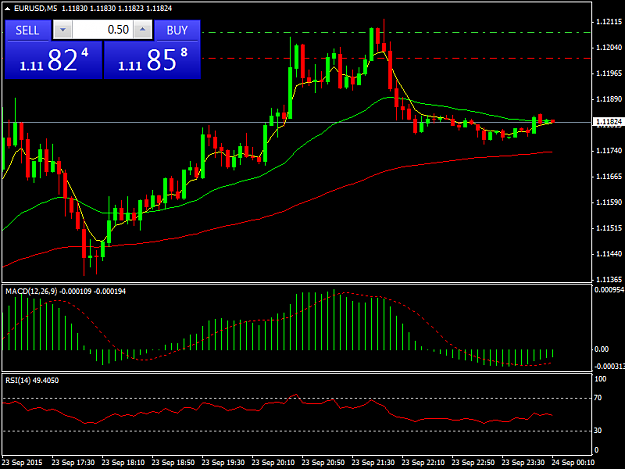Image resolution: width=625 pixels, height=469 pixels.
Task: Click the RSI(14) 49.4050 indicator label
Action: pos(32,381)
